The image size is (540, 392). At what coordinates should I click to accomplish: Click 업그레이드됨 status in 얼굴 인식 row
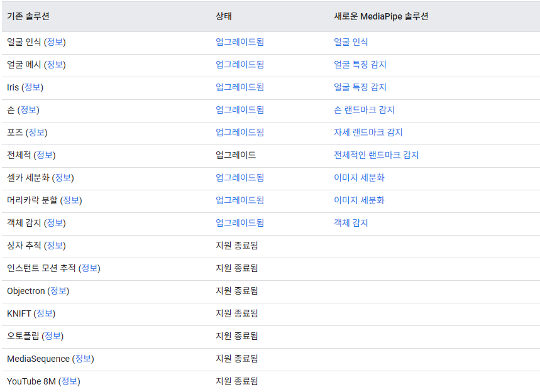(x=240, y=42)
